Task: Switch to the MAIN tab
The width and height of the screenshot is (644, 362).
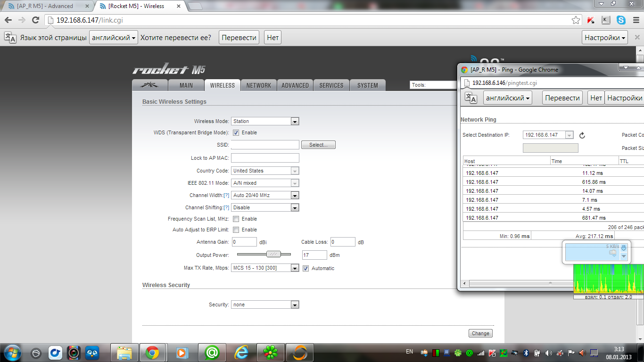Action: tap(186, 85)
